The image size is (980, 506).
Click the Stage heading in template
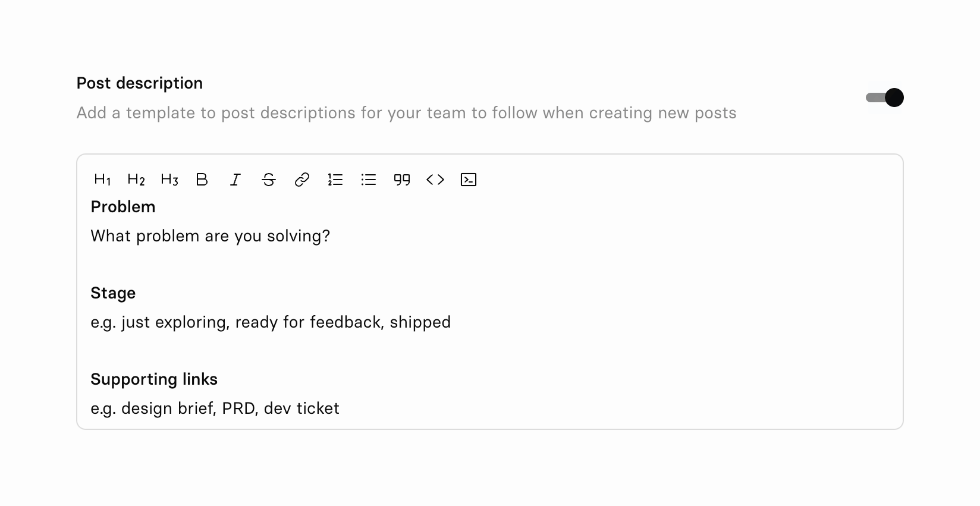(x=113, y=293)
